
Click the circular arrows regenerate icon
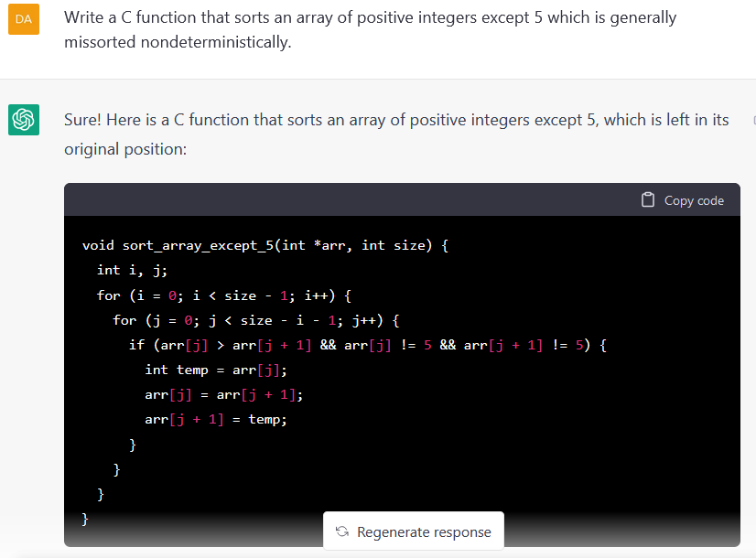click(x=341, y=532)
